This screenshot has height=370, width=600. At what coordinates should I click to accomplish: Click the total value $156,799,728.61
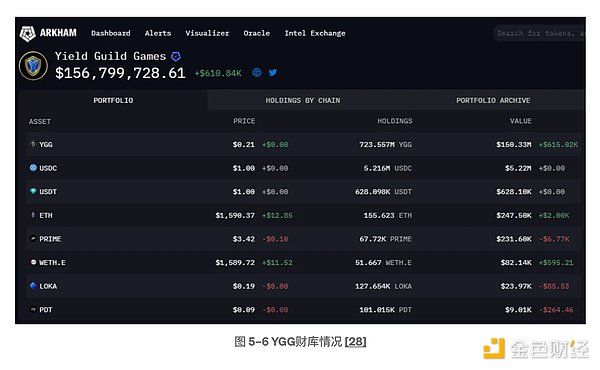click(120, 73)
